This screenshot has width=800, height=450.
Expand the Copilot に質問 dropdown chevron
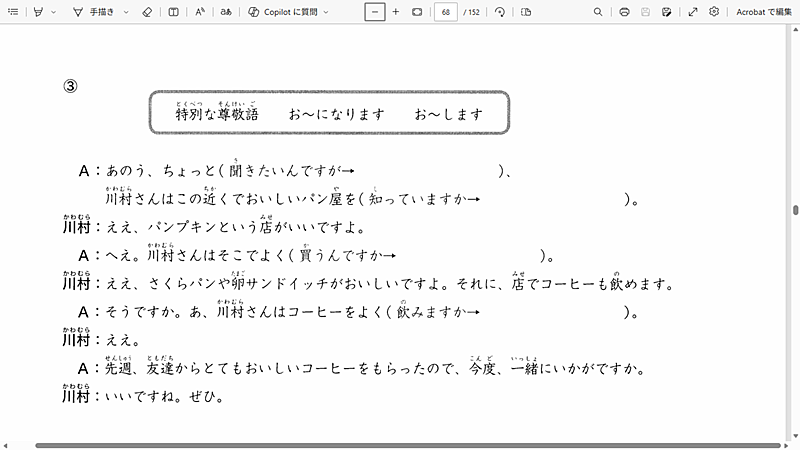pos(326,12)
